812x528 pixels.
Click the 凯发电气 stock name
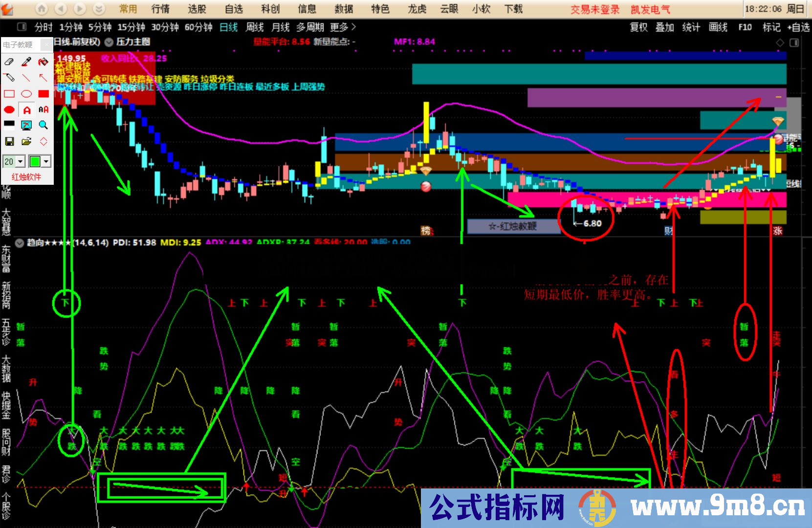pyautogui.click(x=650, y=9)
